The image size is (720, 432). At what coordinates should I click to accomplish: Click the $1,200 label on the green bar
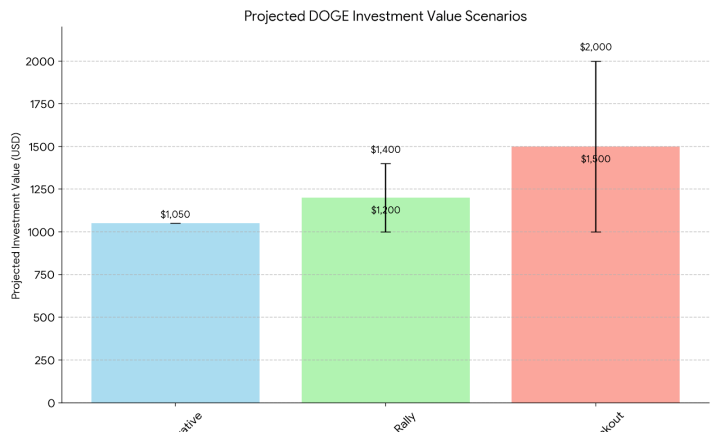point(385,210)
